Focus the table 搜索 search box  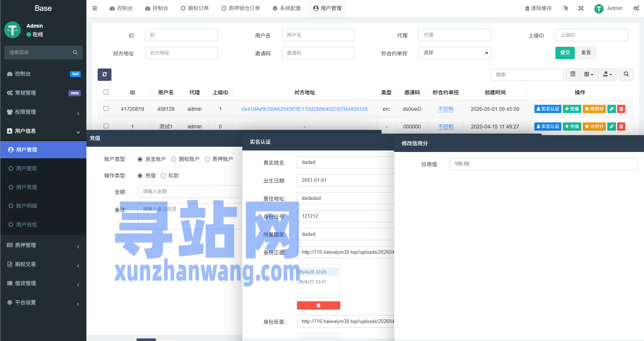[x=527, y=74]
